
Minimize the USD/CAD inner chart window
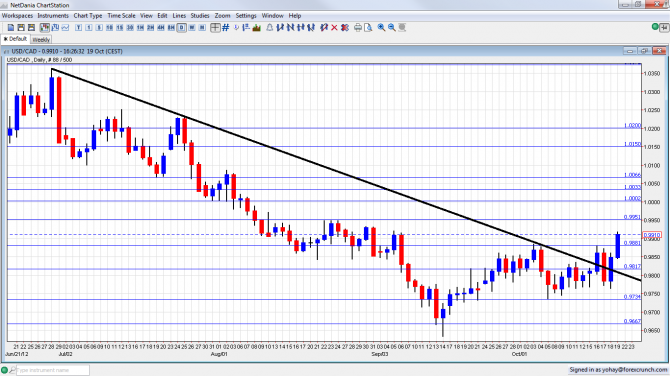tap(629, 51)
